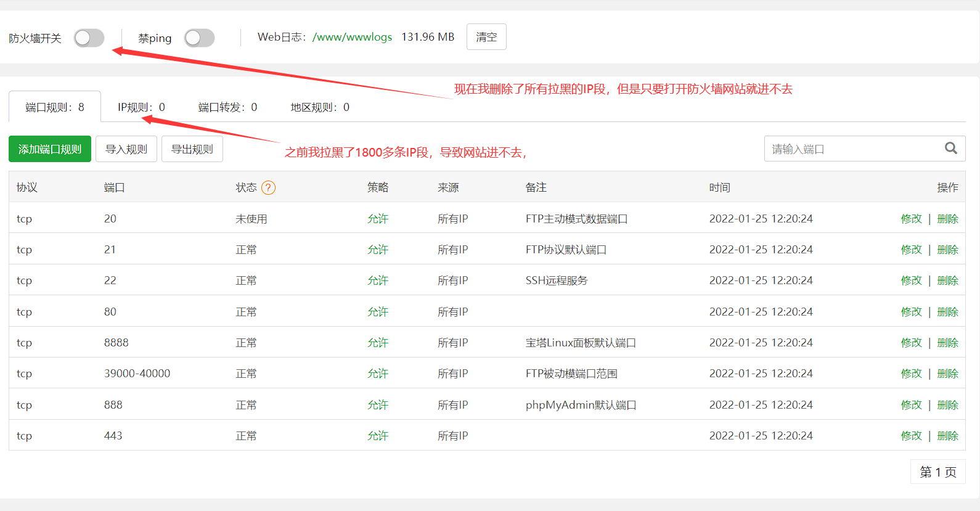Click the 宝塔Linux面板默认端口 remark cell

(581, 343)
